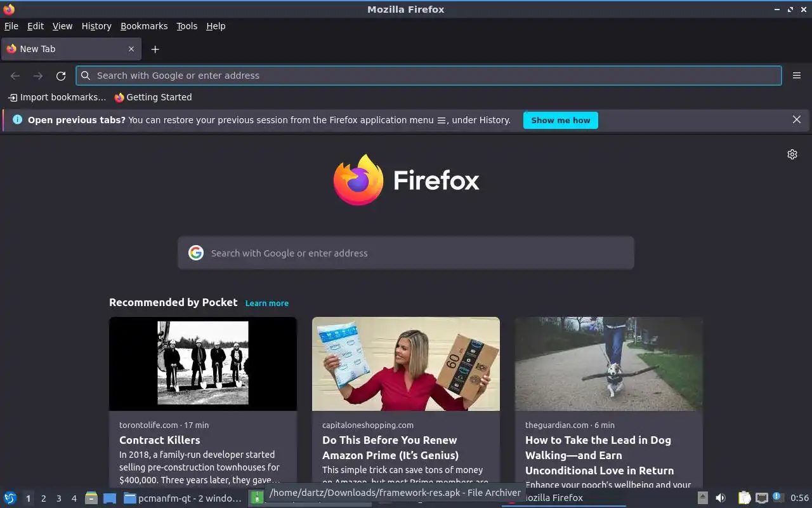
Task: Click How to Take the Lead headline
Action: click(599, 455)
